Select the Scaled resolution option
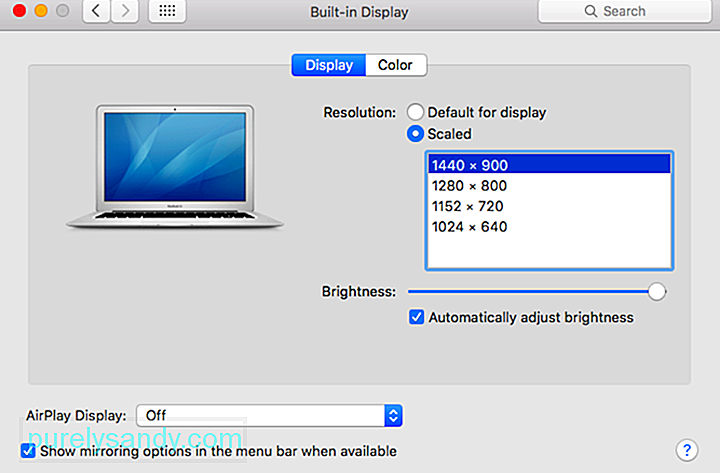Image resolution: width=720 pixels, height=473 pixels. click(x=415, y=134)
